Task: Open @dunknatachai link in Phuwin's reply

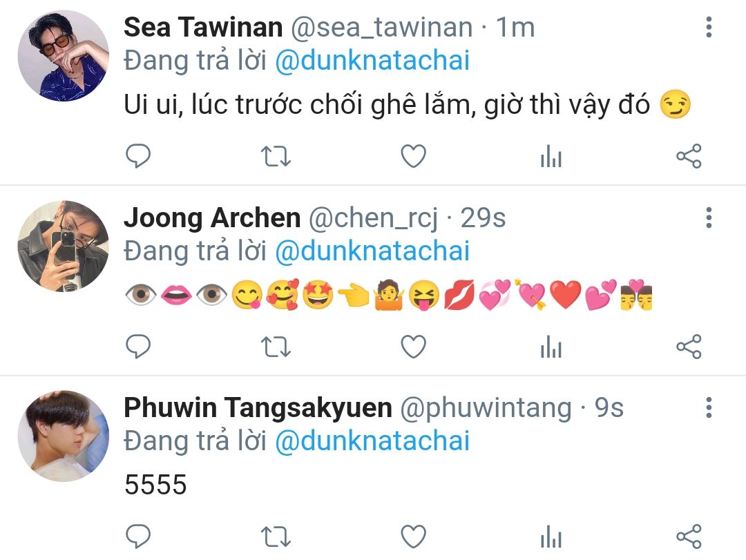Action: [x=372, y=441]
